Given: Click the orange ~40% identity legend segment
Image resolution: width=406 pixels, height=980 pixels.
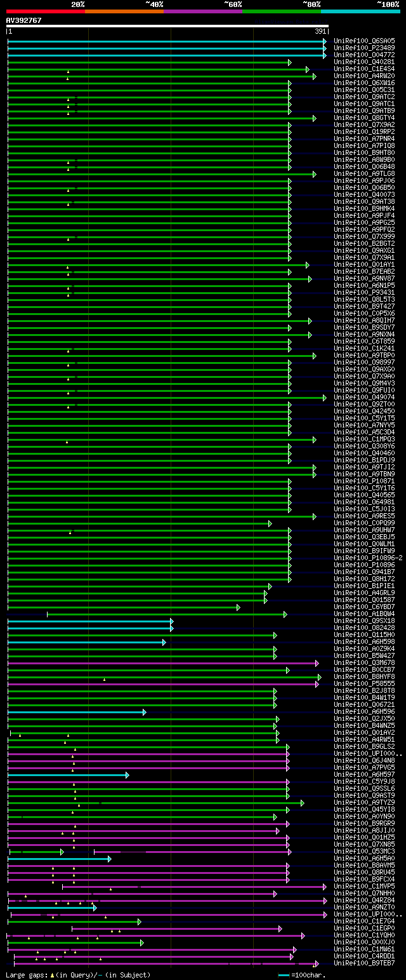Looking at the screenshot, I should [124, 11].
